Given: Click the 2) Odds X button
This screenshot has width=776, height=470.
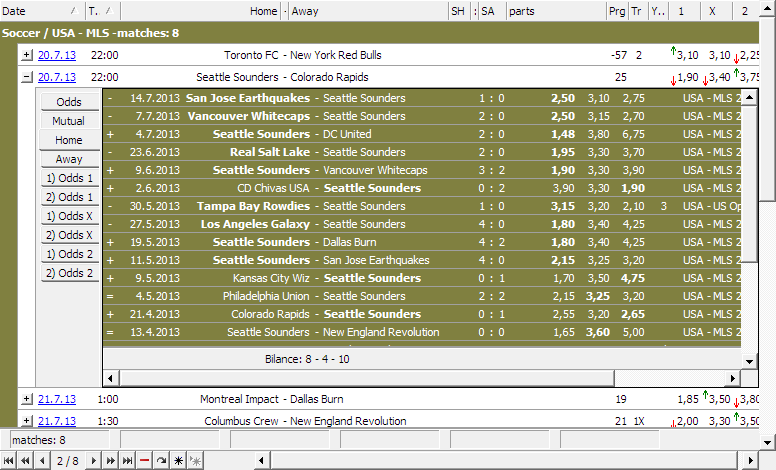Looking at the screenshot, I should pos(69,235).
